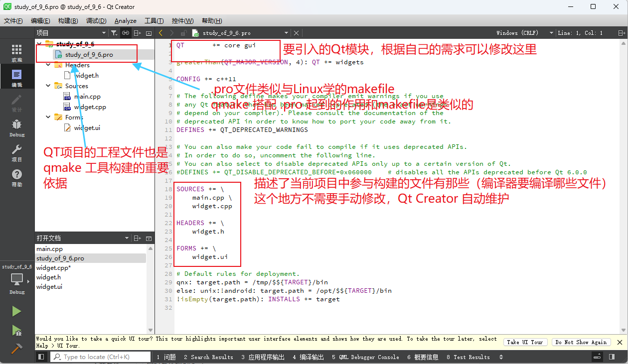The width and height of the screenshot is (628, 364).
Task: Open the 2 Search Results pane
Action: 208,357
